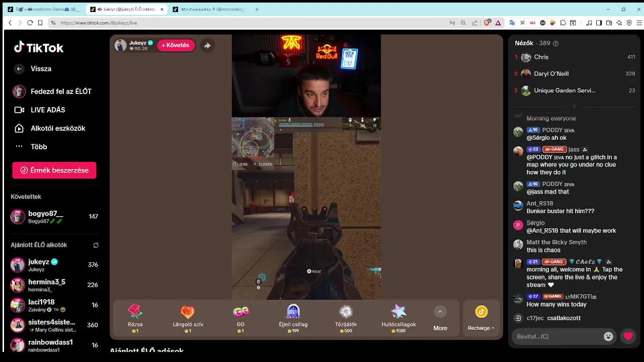This screenshot has width=644, height=362.
Task: Switch to the Mr.Cannabis tab
Action: 209,9
